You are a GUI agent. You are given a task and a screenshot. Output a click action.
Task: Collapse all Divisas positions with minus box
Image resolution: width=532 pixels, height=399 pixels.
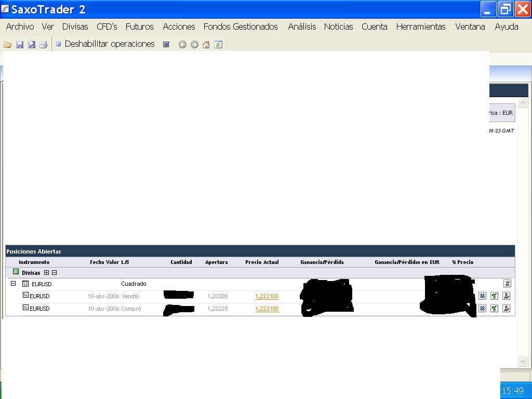pyautogui.click(x=54, y=272)
